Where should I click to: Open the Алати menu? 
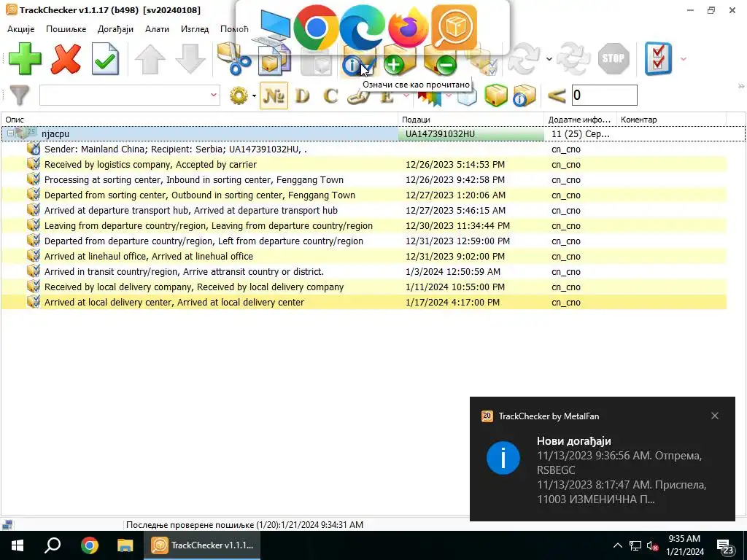coord(158,29)
